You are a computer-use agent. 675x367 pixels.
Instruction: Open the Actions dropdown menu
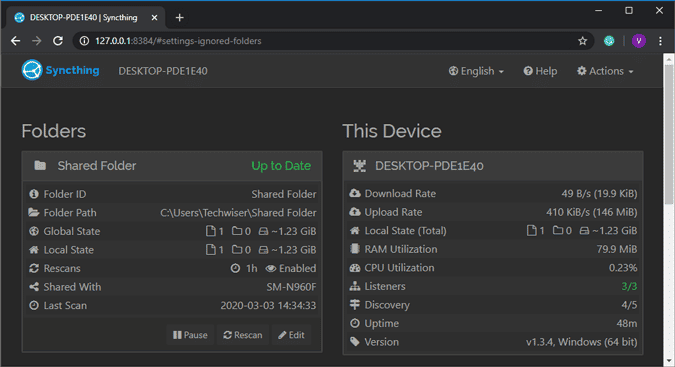[x=605, y=71]
